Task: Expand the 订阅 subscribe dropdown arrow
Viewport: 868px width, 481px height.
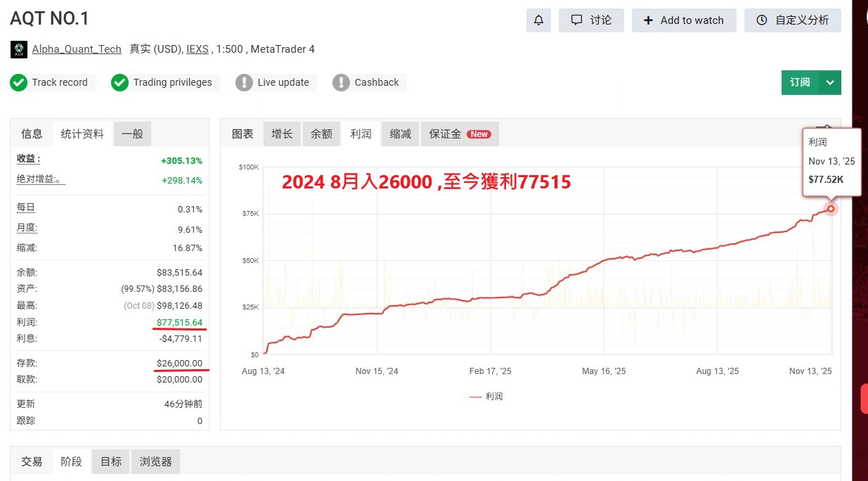Action: pos(829,82)
